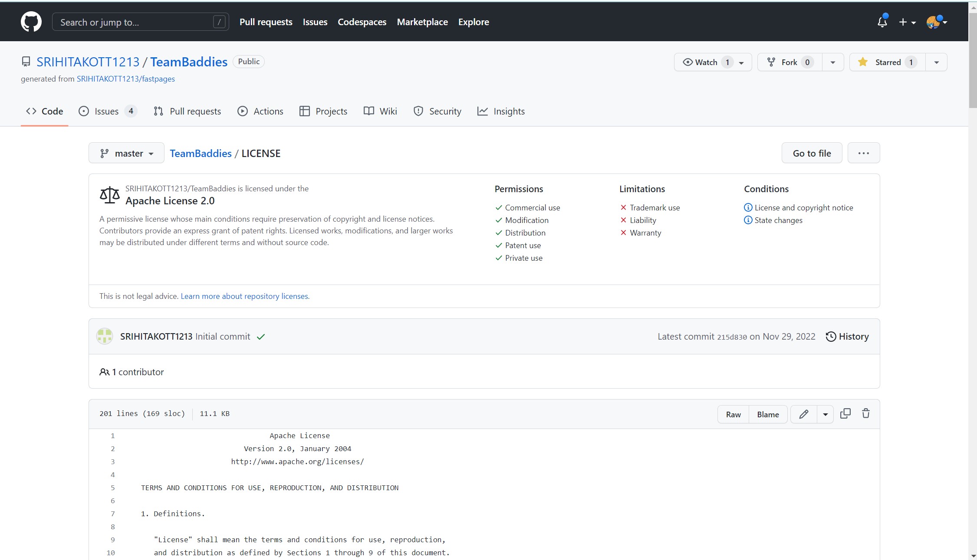Open Explore in header
The image size is (977, 560).
point(474,22)
